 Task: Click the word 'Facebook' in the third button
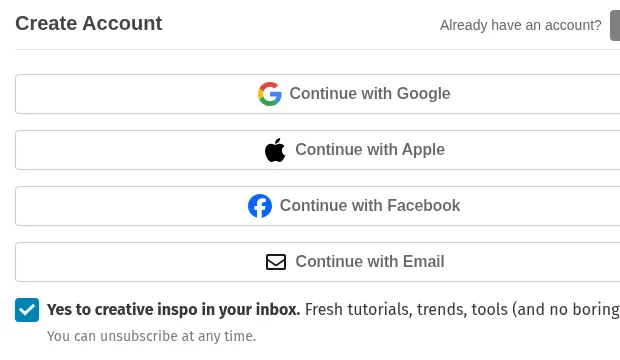coord(423,205)
